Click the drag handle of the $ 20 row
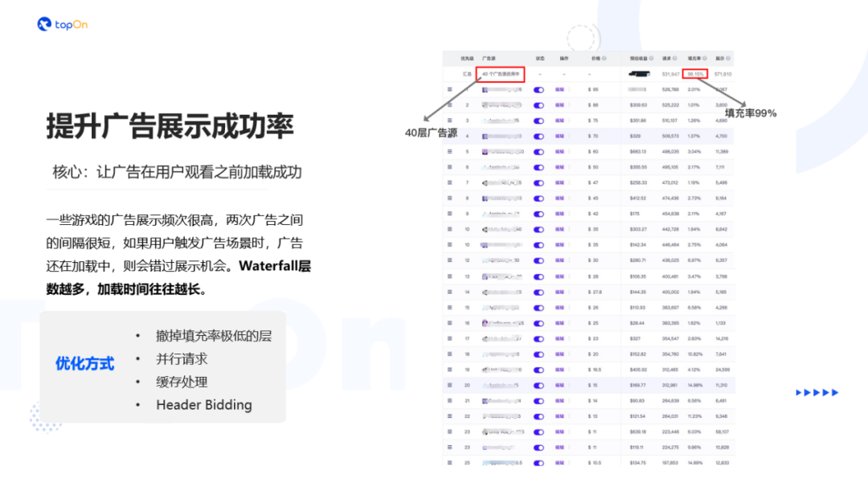This screenshot has height=487, width=868. (449, 354)
